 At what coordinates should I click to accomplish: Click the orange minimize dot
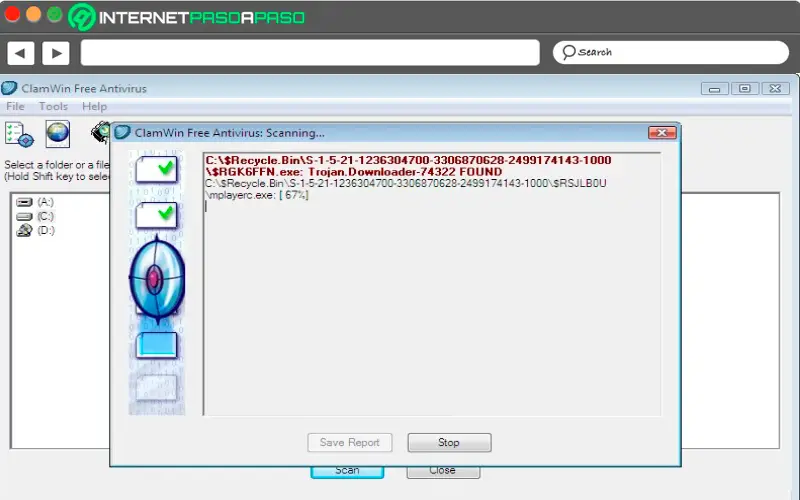[x=33, y=14]
